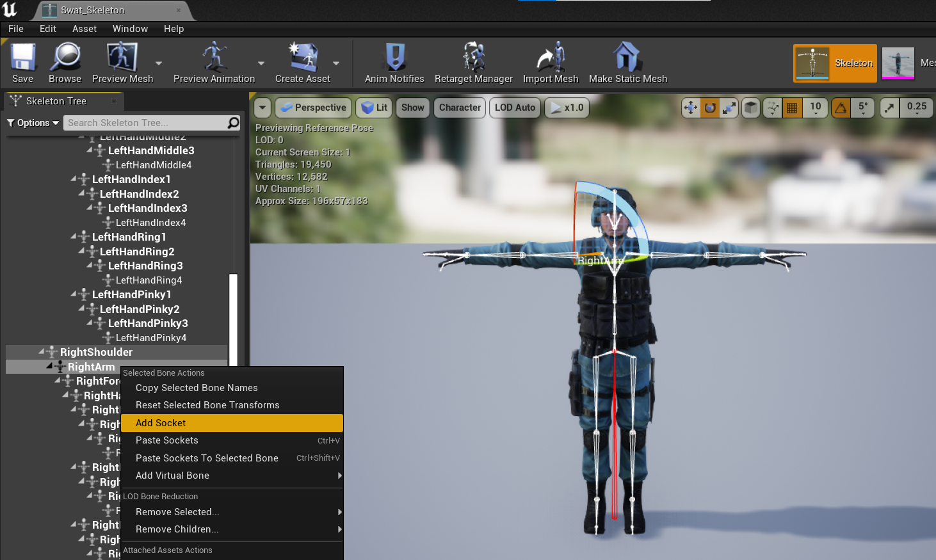Select the Translate gizmo tool

click(x=691, y=108)
